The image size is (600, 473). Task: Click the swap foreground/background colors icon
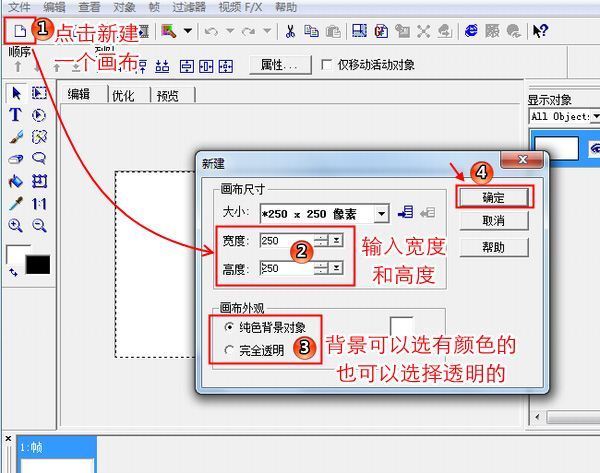coord(13,272)
